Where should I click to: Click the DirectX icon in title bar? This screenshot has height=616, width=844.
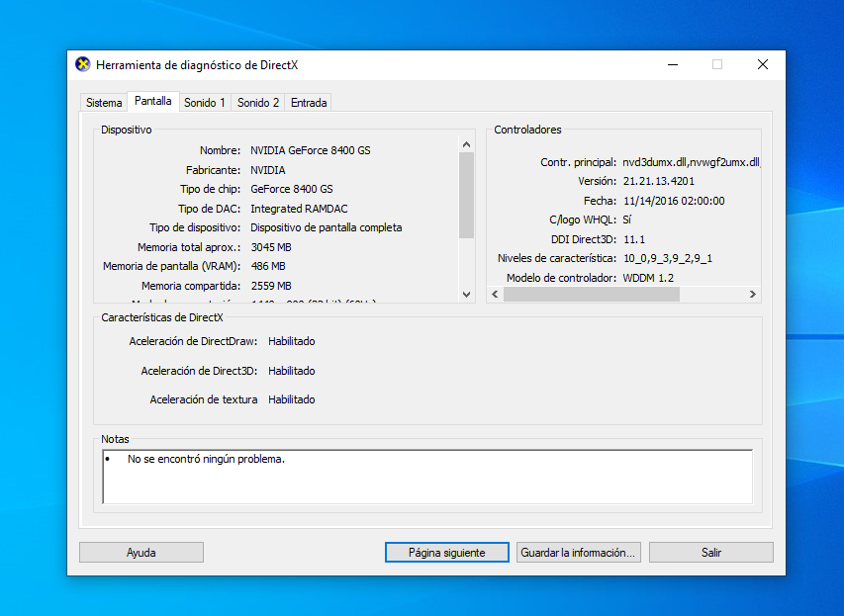[x=82, y=64]
